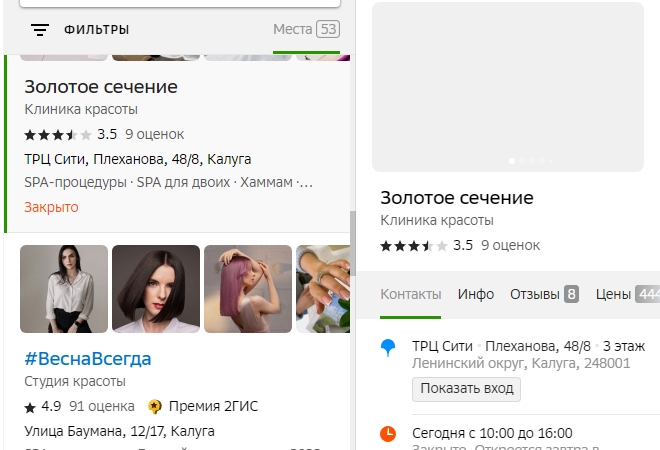Screen dimensions: 660x450
Task: Click star rating of #ВеснаВсегда listing
Action: 30,407
